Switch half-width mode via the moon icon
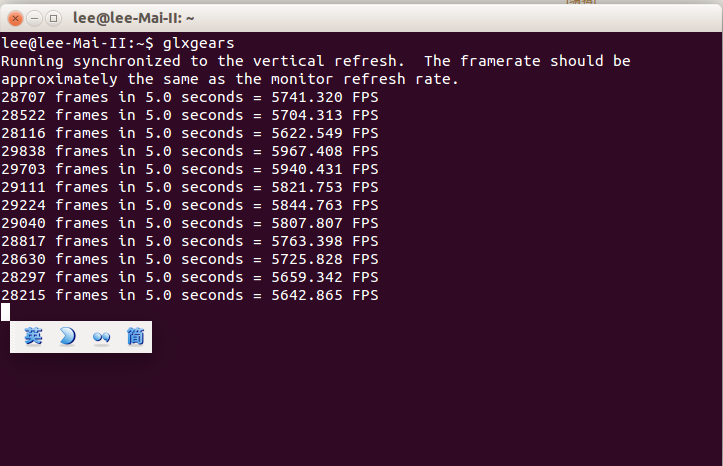Image resolution: width=723 pixels, height=466 pixels. click(67, 337)
